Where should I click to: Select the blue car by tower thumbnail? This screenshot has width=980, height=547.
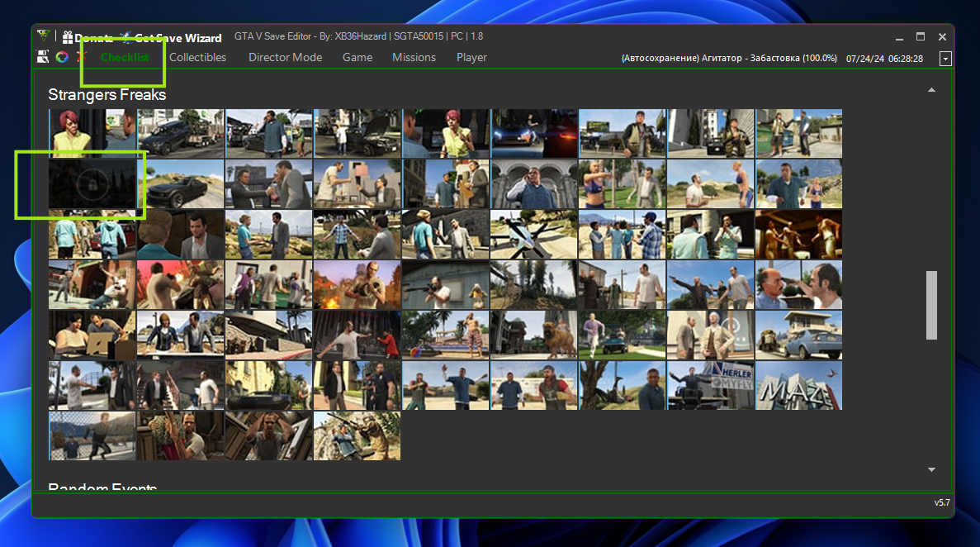[x=798, y=335]
